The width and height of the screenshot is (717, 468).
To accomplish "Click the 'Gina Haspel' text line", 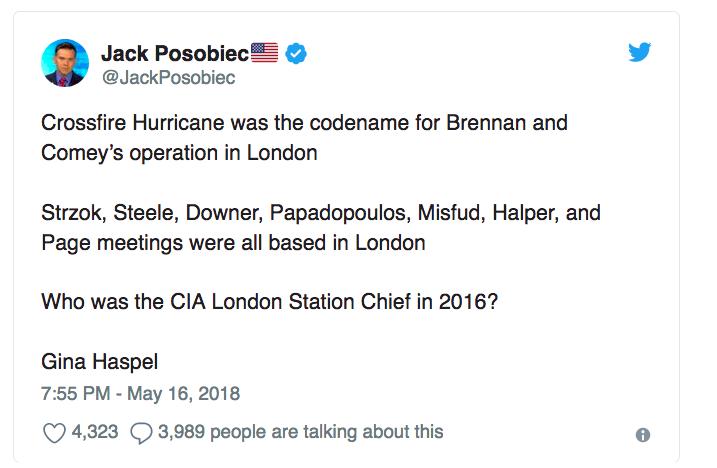I will [x=100, y=362].
